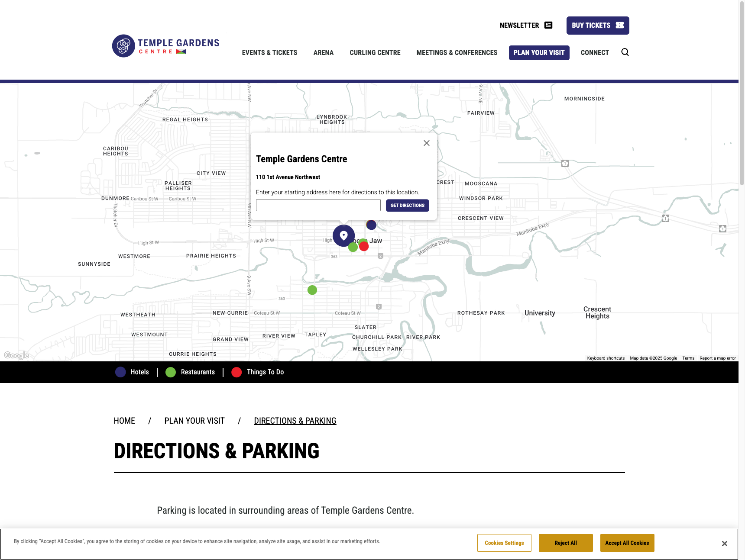745x560 pixels.
Task: Click the newsletter icon beside NEWSLETTER
Action: click(548, 25)
